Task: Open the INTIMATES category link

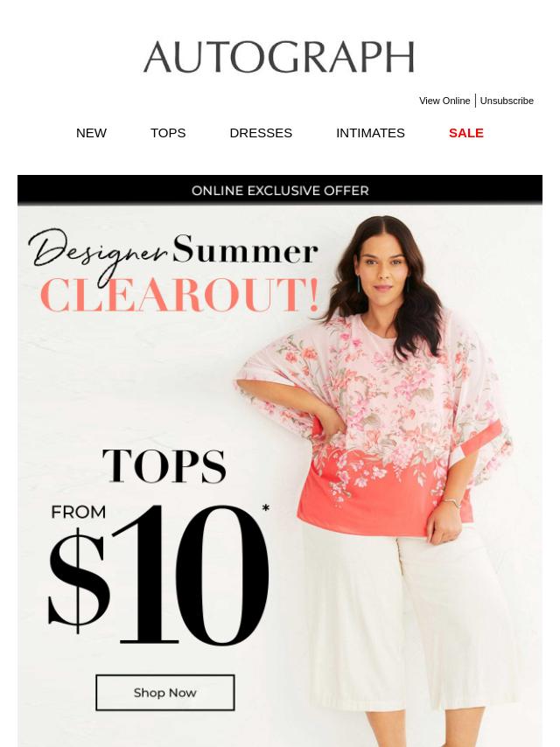Action: click(x=370, y=133)
